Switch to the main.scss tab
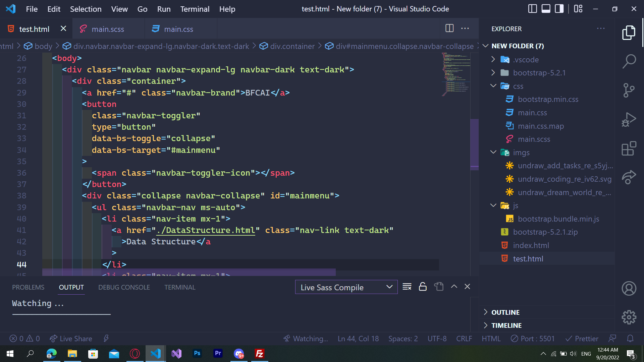 pos(108,29)
